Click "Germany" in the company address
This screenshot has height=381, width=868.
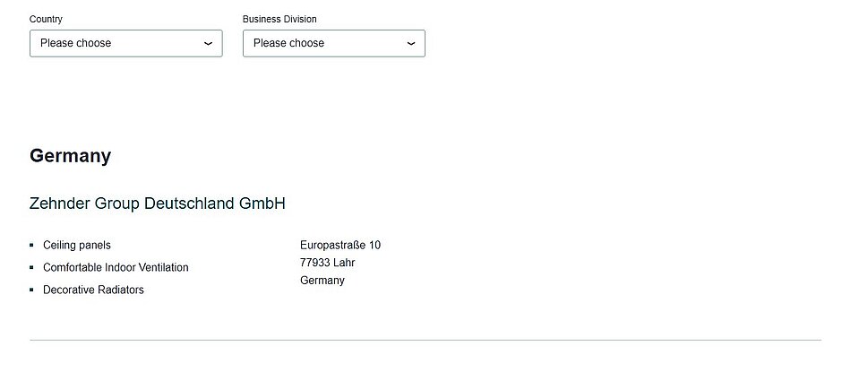point(322,281)
